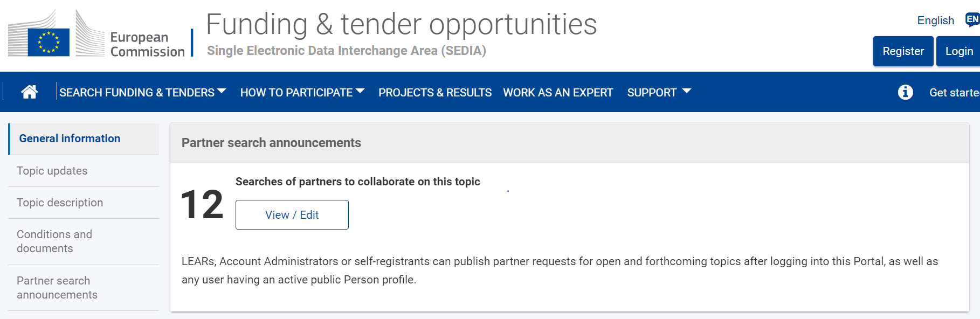980x319 pixels.
Task: Click the Login button
Action: tap(959, 51)
